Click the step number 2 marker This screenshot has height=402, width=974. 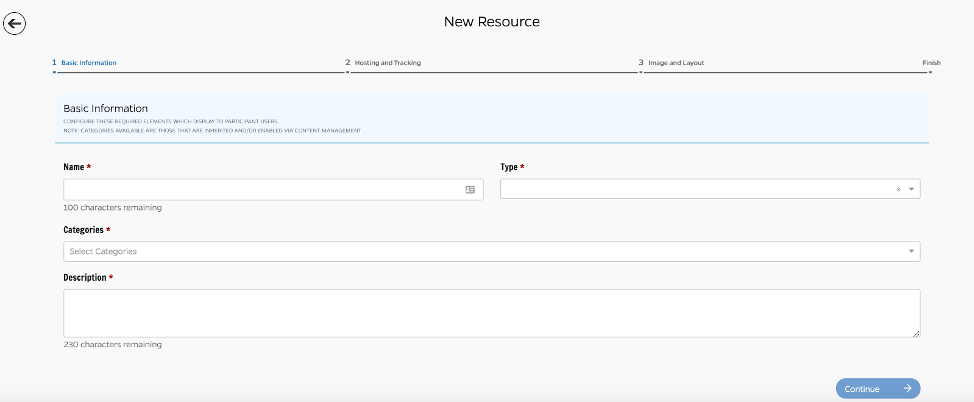click(348, 62)
